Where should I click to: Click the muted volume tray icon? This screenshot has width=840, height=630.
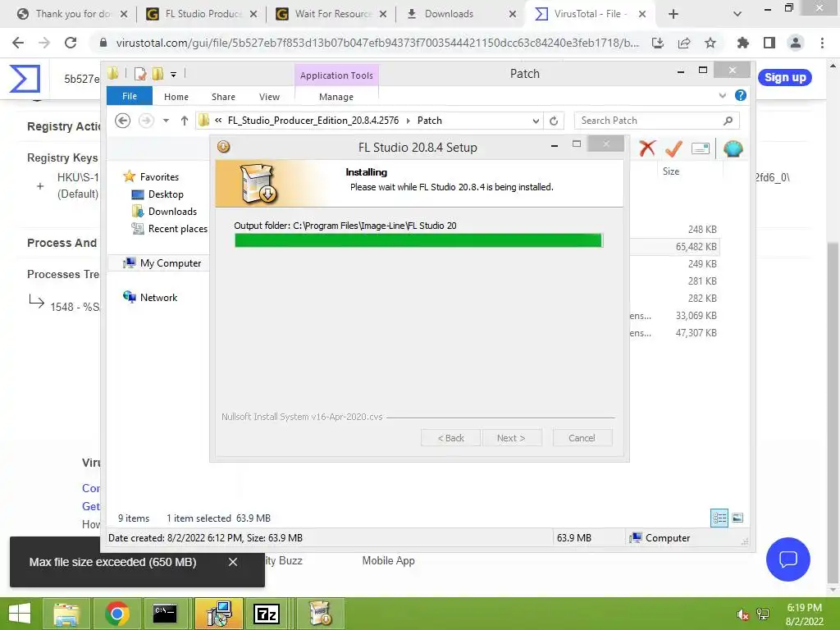tap(742, 614)
